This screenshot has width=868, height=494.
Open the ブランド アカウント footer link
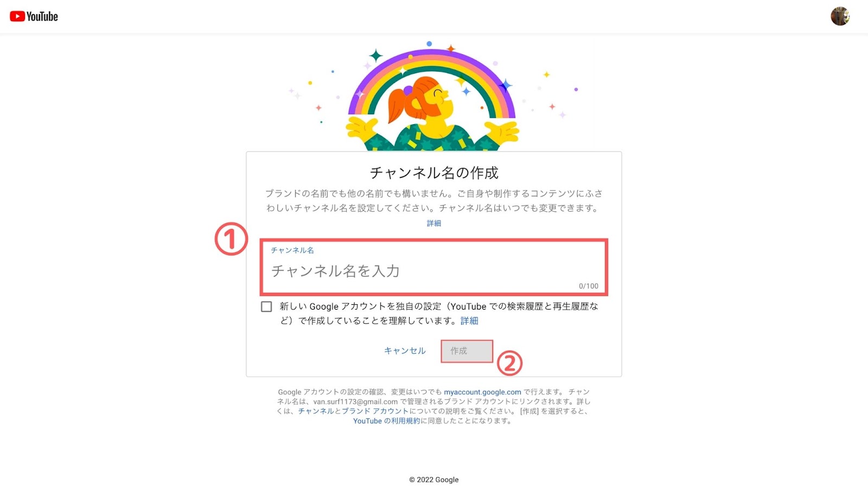click(x=375, y=412)
